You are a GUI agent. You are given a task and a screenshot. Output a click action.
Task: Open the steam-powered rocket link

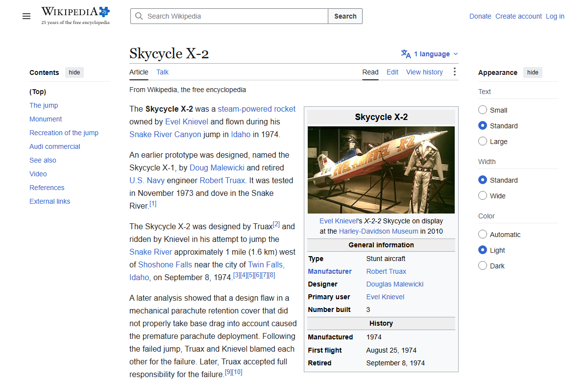coord(257,109)
